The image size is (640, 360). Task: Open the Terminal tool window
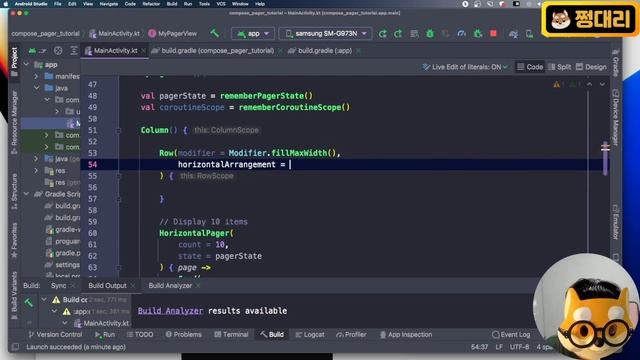tap(231, 334)
